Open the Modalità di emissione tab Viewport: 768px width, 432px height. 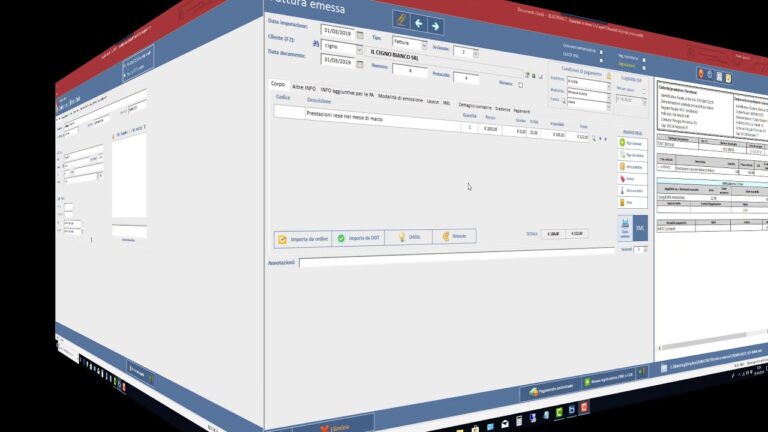[400, 98]
